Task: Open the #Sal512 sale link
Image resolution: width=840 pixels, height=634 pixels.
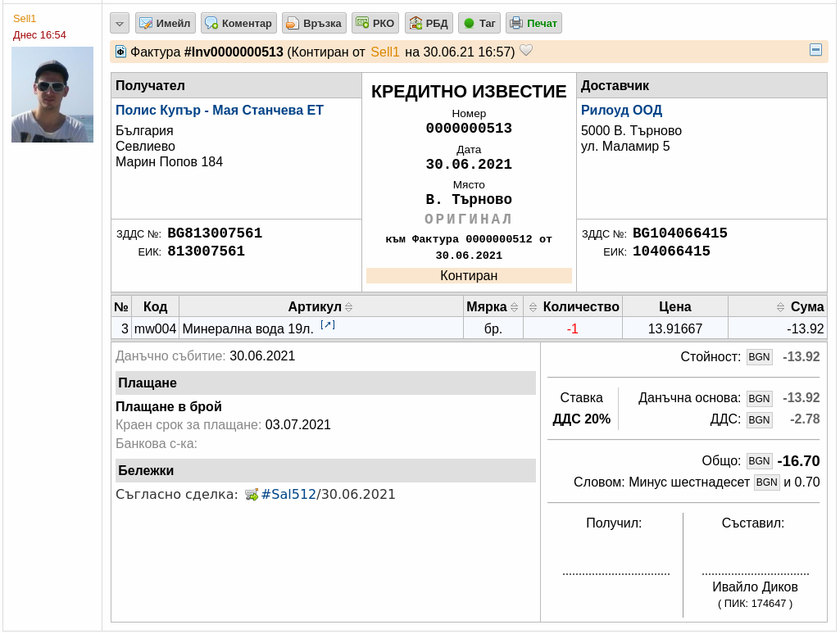Action: tap(288, 494)
